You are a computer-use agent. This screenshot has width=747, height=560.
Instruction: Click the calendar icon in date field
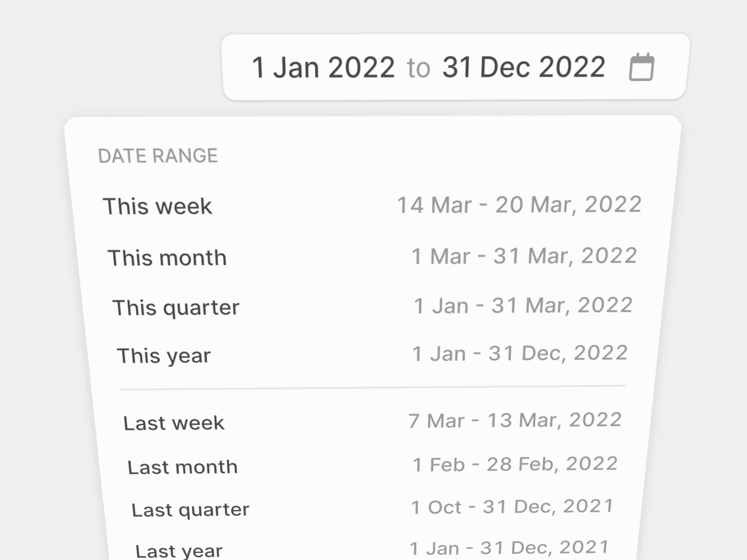(x=641, y=67)
